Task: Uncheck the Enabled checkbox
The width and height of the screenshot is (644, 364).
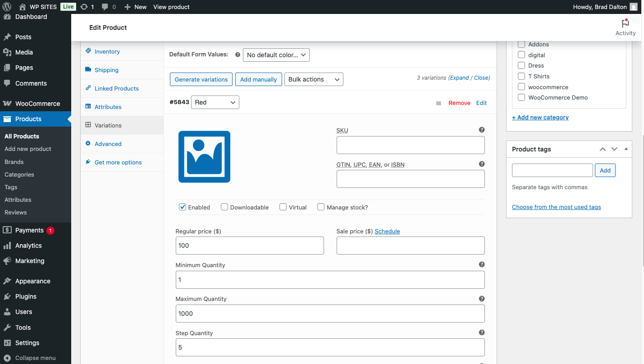Action: (183, 207)
